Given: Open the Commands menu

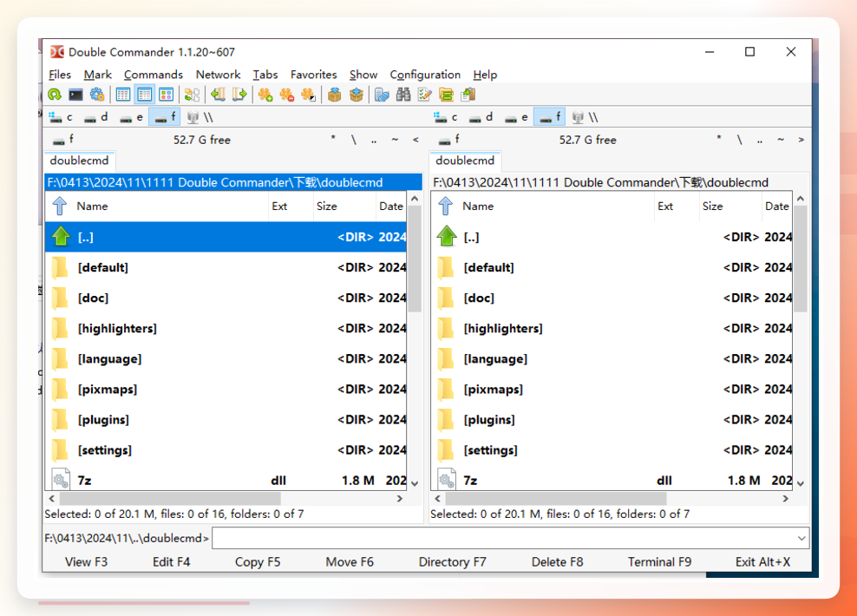Looking at the screenshot, I should point(153,75).
